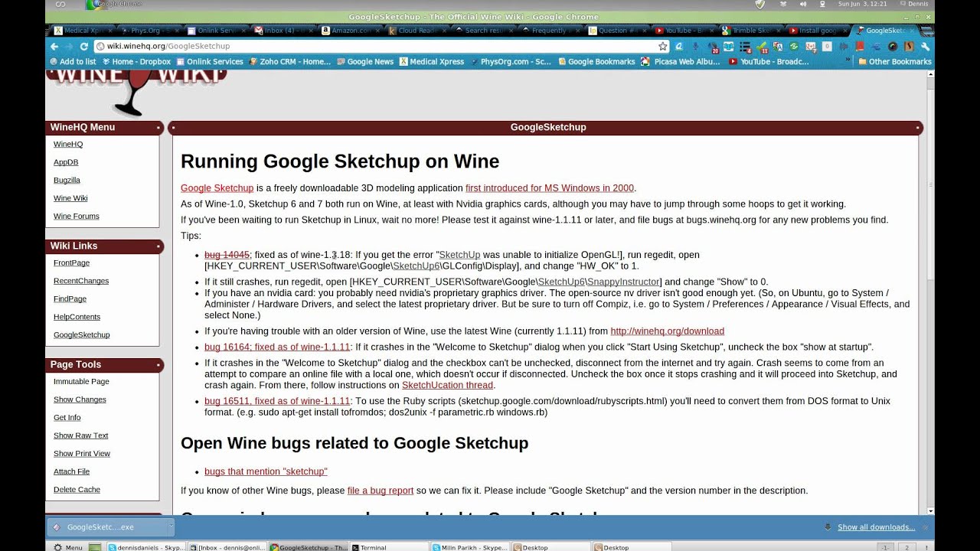
Task: Open the Home - Dropbox bookmark
Action: (x=136, y=62)
